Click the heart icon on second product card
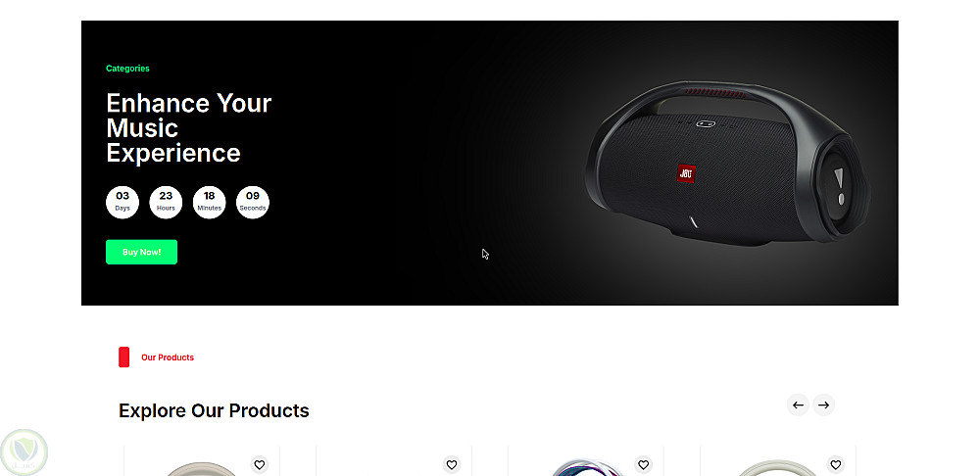980x476 pixels. 451,465
